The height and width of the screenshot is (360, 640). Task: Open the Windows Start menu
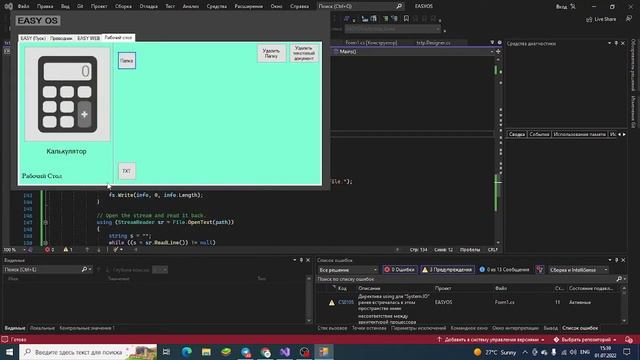9,352
